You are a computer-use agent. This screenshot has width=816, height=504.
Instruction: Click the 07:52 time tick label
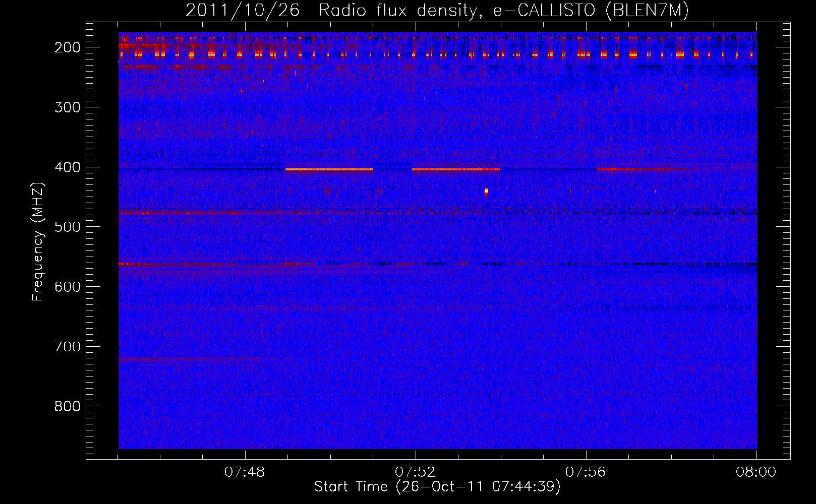415,472
